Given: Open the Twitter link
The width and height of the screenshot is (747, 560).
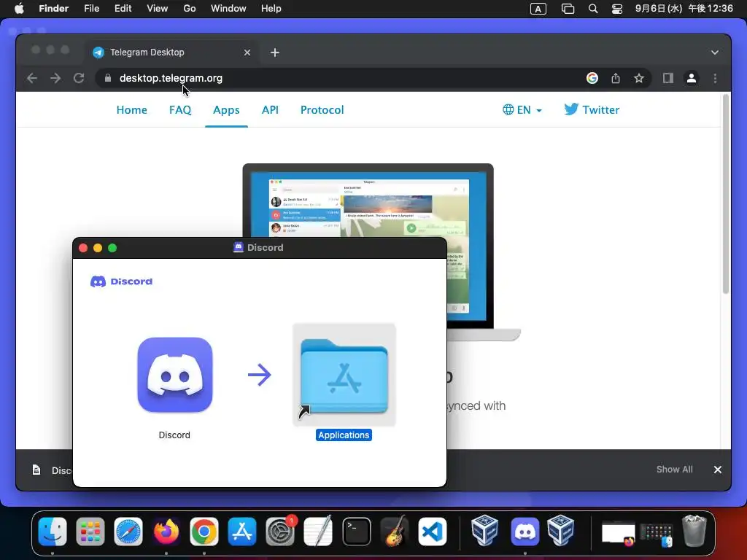Looking at the screenshot, I should (592, 110).
